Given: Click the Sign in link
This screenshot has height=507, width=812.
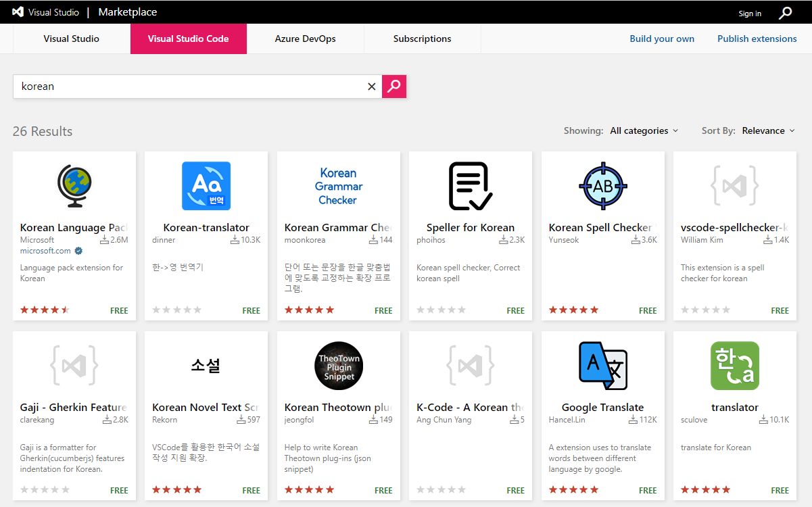Looking at the screenshot, I should pos(750,14).
